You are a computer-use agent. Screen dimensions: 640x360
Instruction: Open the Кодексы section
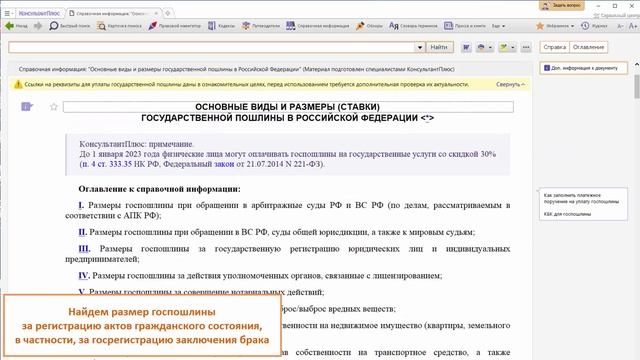[x=221, y=26]
